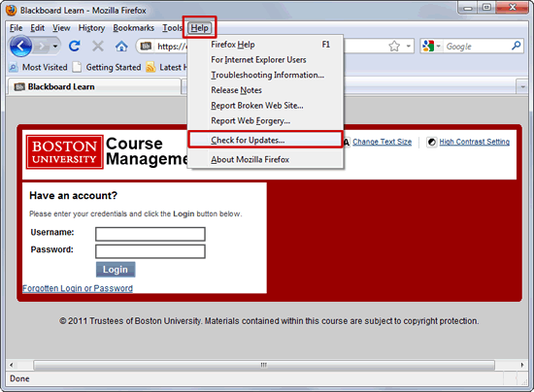The image size is (534, 392).
Task: Open the list all tabs dropdown
Action: tap(522, 86)
